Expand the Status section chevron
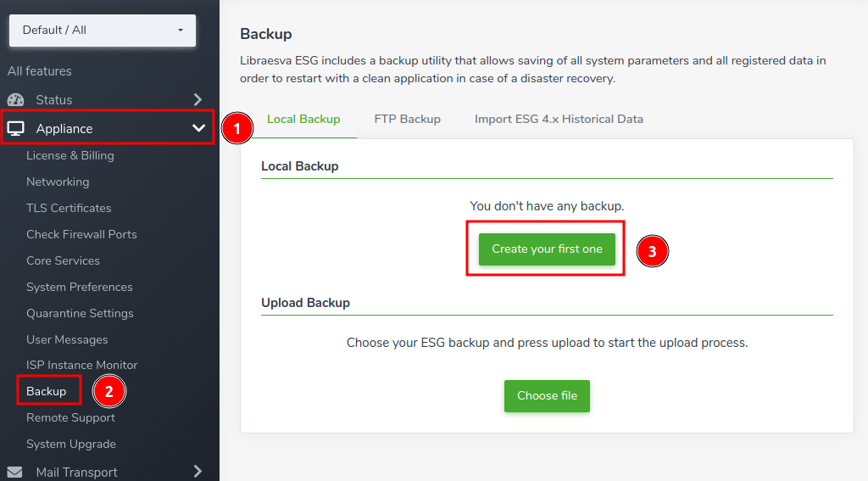This screenshot has height=481, width=868. 198,100
